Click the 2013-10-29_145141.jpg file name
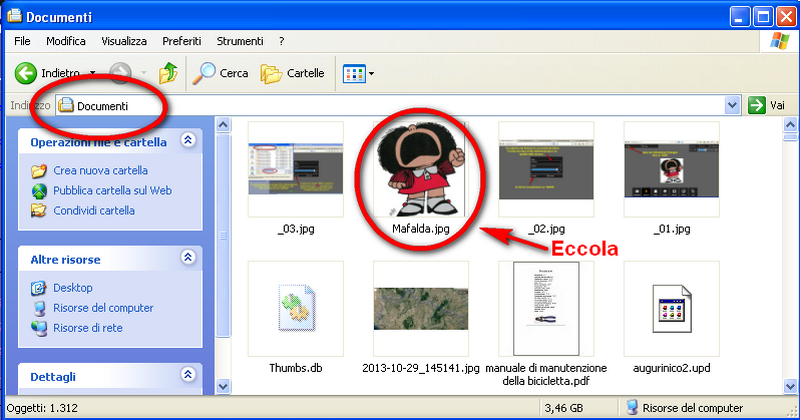Screen dimensions: 800x420 (420, 368)
